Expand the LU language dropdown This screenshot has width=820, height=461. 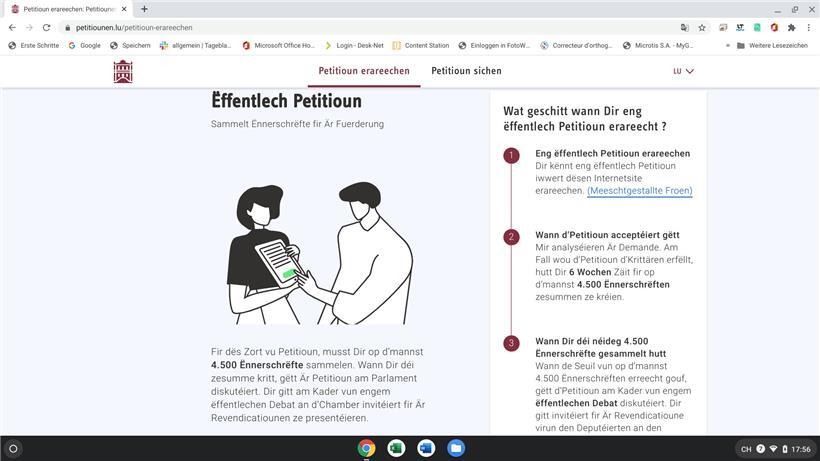pos(683,71)
